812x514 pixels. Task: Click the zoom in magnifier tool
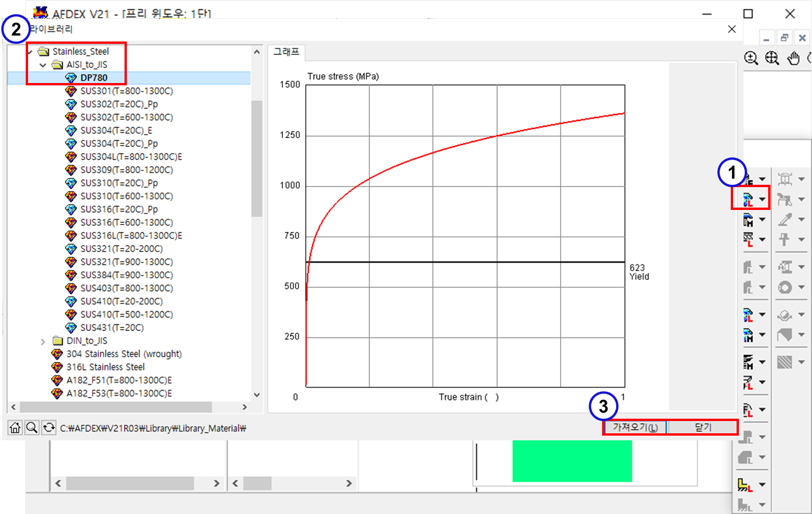tap(751, 58)
